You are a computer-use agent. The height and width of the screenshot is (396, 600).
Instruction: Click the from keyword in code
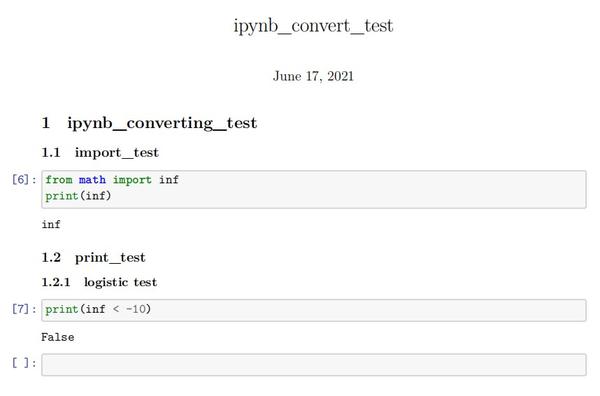(59, 179)
